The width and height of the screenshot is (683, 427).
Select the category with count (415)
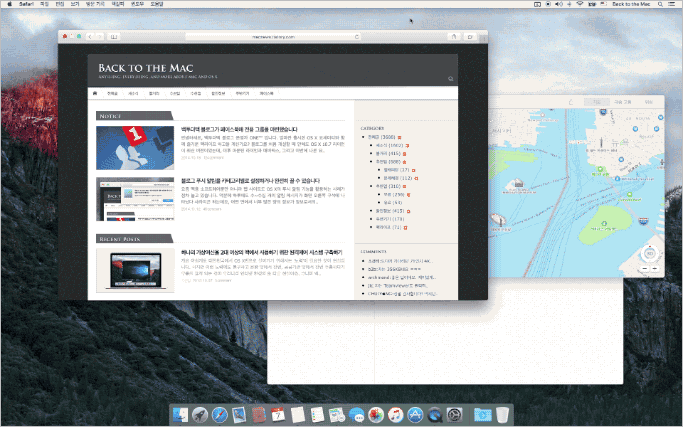(x=388, y=153)
